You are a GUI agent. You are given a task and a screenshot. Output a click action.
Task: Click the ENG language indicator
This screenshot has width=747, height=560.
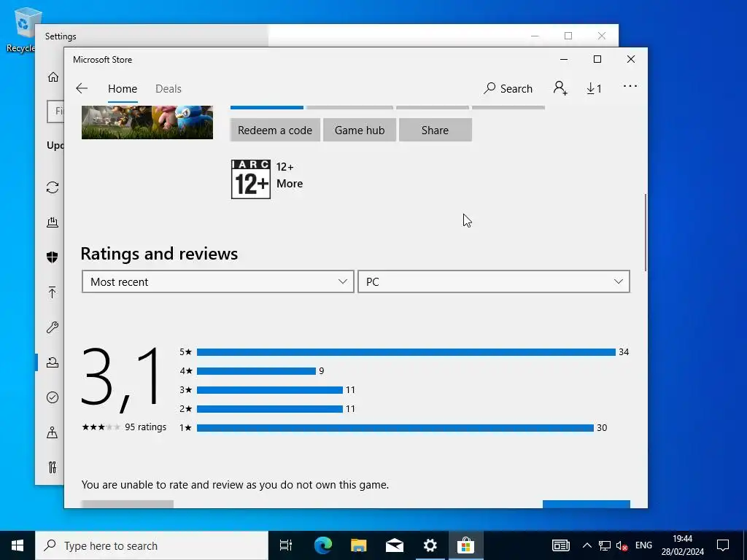pyautogui.click(x=643, y=545)
